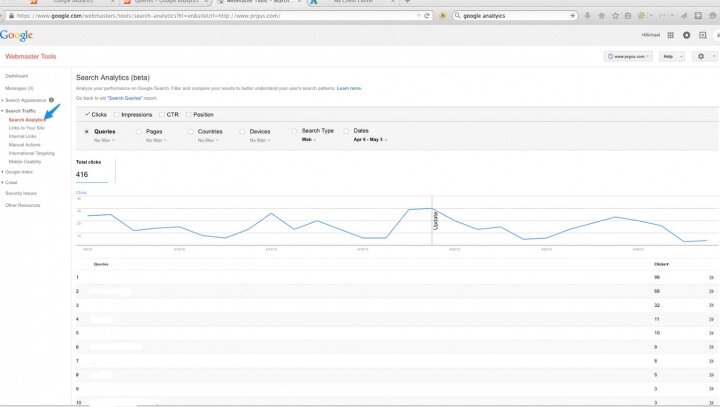The width and height of the screenshot is (720, 407).
Task: Click the yellow A icon beside address bar
Action: click(x=443, y=16)
